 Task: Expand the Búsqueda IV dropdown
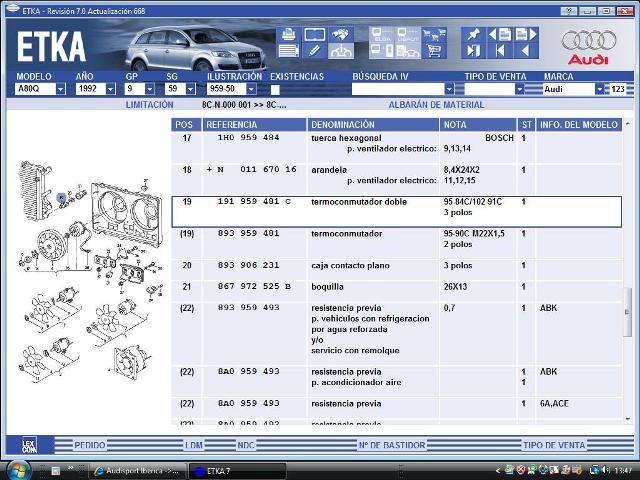448,89
